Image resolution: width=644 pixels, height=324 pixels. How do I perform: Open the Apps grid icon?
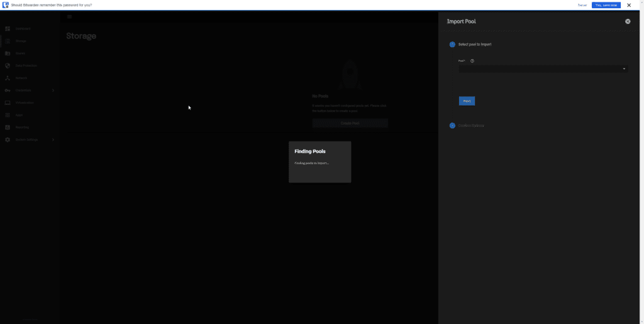tap(8, 115)
